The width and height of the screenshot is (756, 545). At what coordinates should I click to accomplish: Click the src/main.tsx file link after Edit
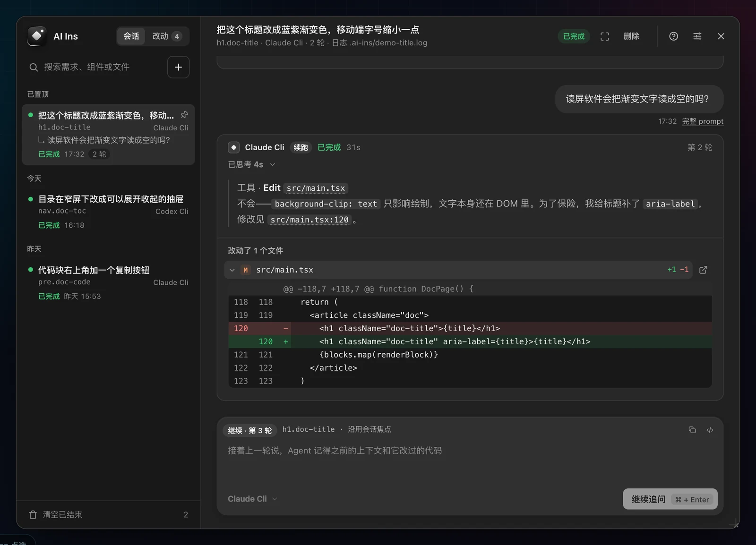click(316, 188)
